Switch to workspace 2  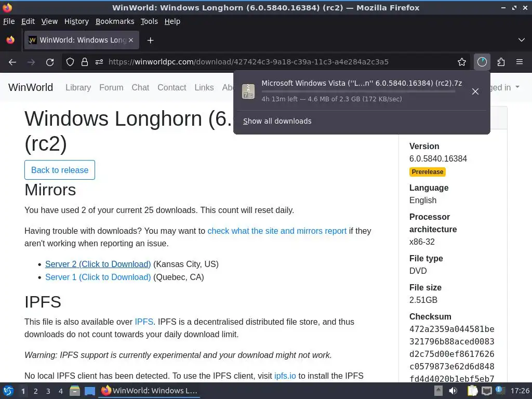(36, 391)
